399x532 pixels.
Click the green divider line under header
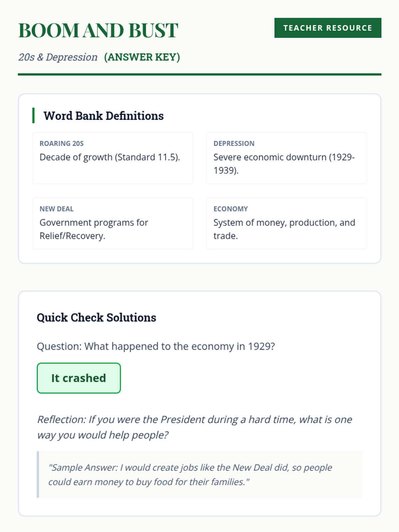(199, 74)
